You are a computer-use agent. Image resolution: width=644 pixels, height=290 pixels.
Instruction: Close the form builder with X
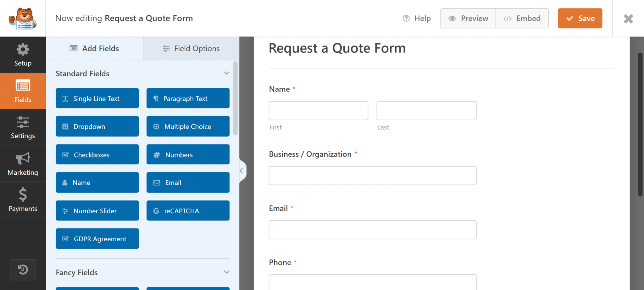click(628, 19)
